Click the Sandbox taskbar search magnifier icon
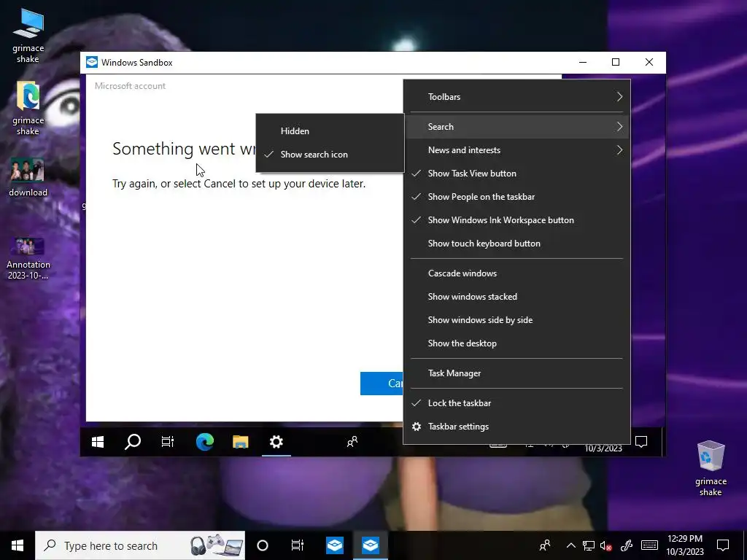Screen dimensions: 747x560 tap(133, 442)
